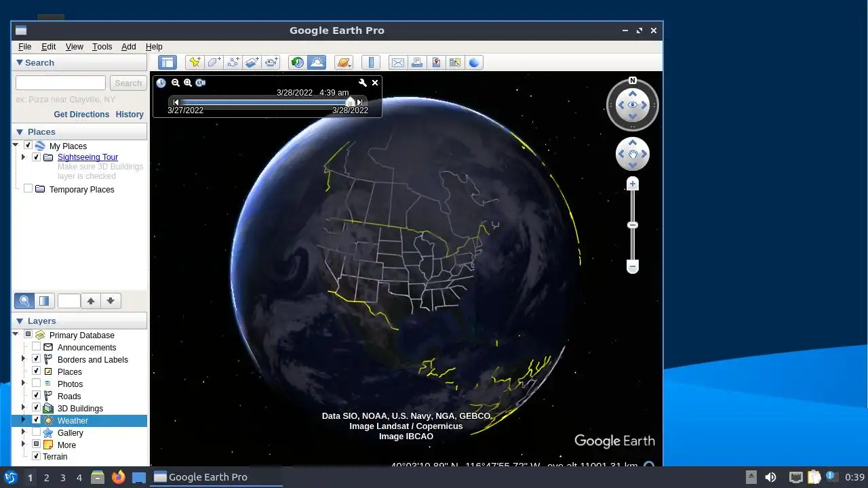Image resolution: width=868 pixels, height=488 pixels.
Task: Step time slider forward one frame
Action: click(x=359, y=102)
